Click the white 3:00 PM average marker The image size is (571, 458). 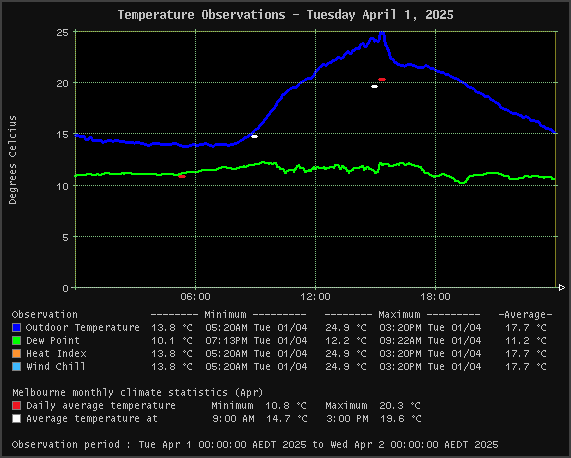point(374,87)
